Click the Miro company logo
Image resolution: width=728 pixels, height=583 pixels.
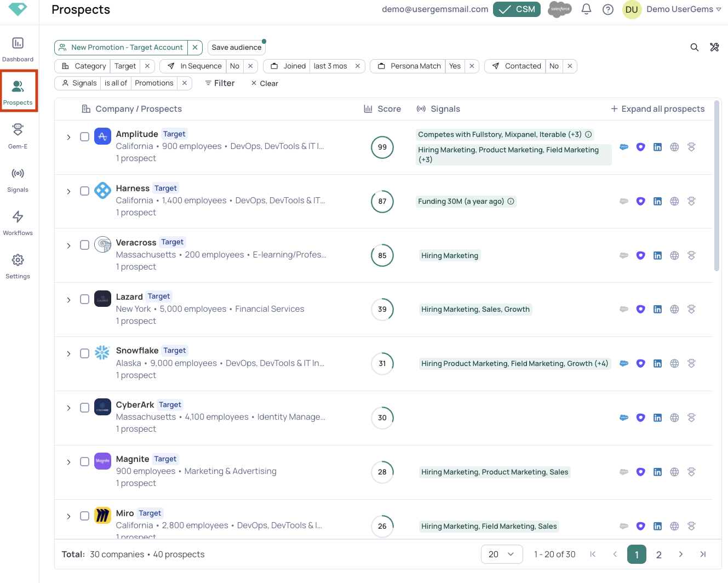coord(102,515)
